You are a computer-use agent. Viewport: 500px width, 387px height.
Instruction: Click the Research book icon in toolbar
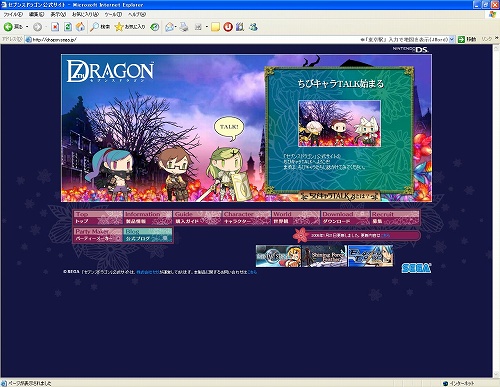click(240, 27)
